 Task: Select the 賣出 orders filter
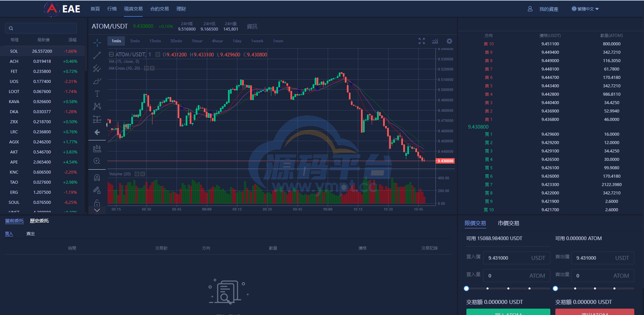(31, 234)
